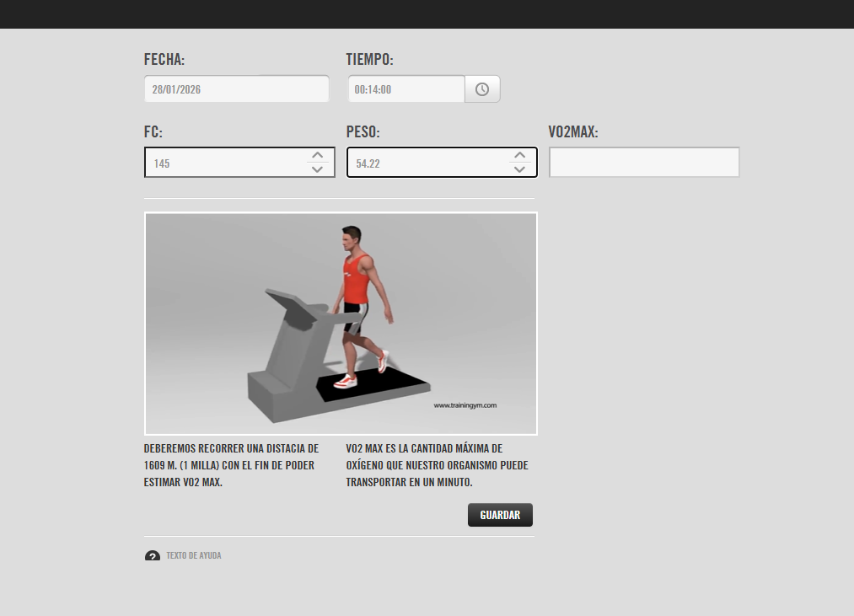Focus the FECHA date field
The height and width of the screenshot is (616, 854).
(x=236, y=89)
